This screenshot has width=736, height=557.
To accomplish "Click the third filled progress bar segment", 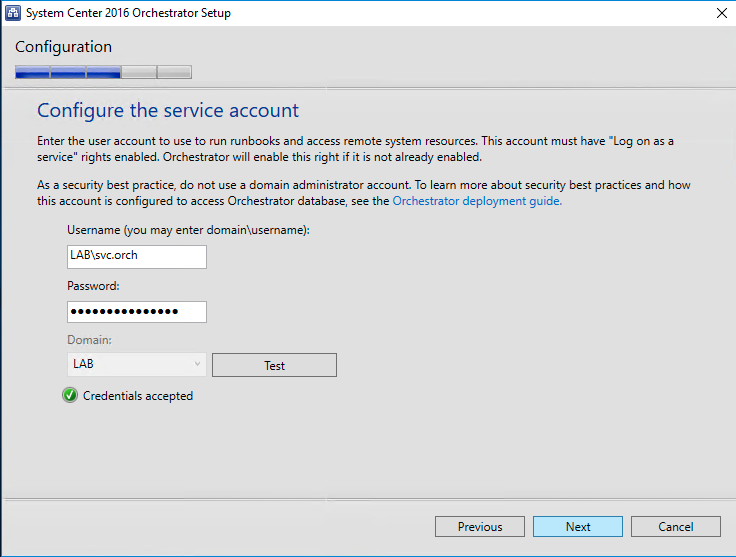I will [103, 72].
